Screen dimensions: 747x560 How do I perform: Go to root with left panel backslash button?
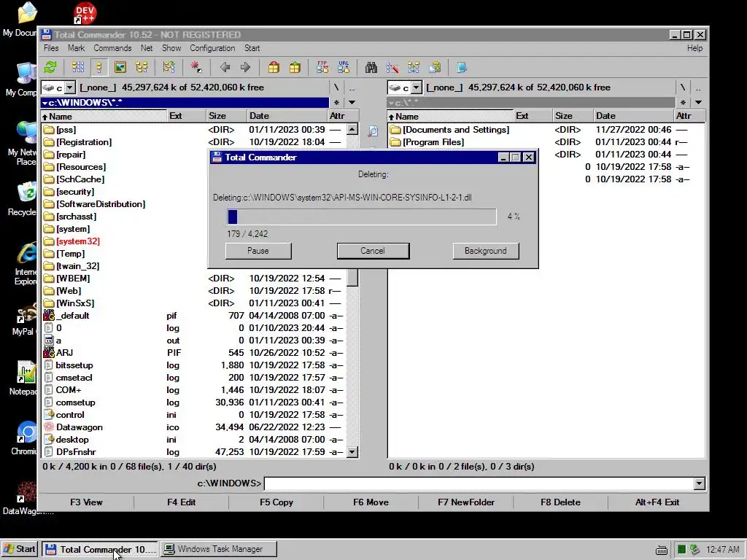(336, 87)
